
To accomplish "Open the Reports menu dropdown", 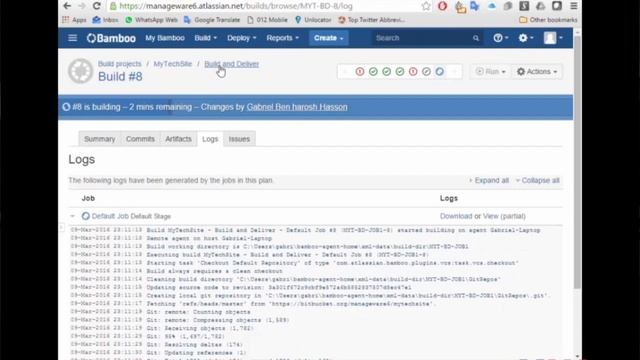I will pos(282,38).
